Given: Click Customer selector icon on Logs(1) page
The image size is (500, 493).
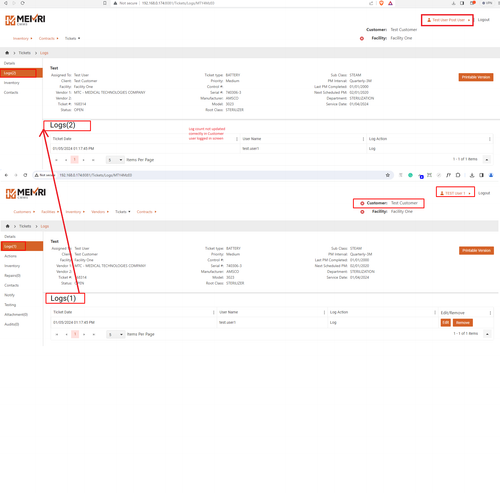Looking at the screenshot, I should (362, 203).
